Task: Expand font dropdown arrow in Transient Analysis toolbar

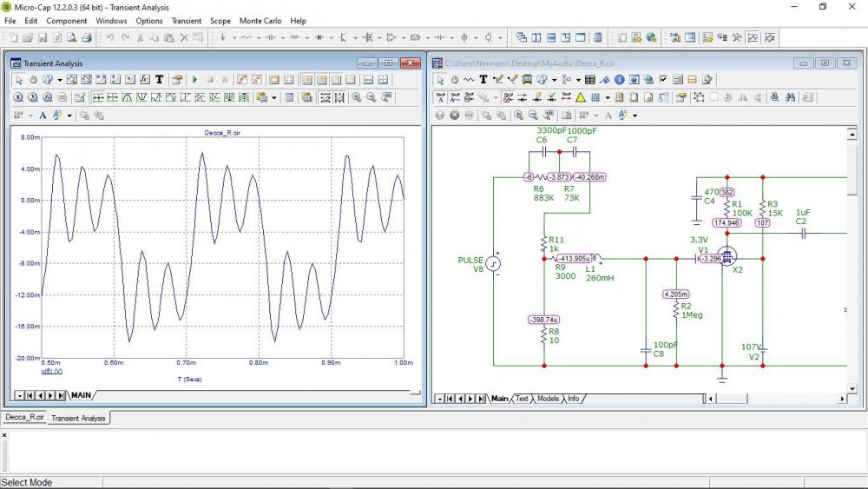Action: (69, 115)
